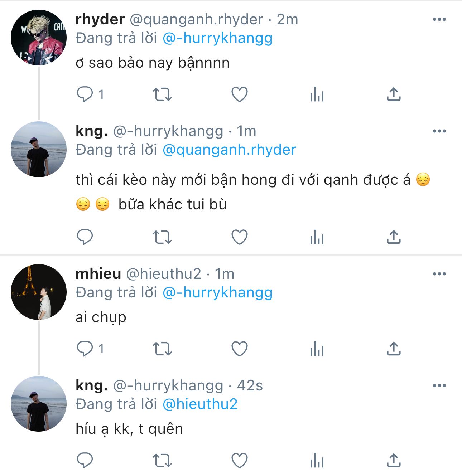
Task: Reply to mhieu's tweet "ai chụp"
Action: (85, 349)
